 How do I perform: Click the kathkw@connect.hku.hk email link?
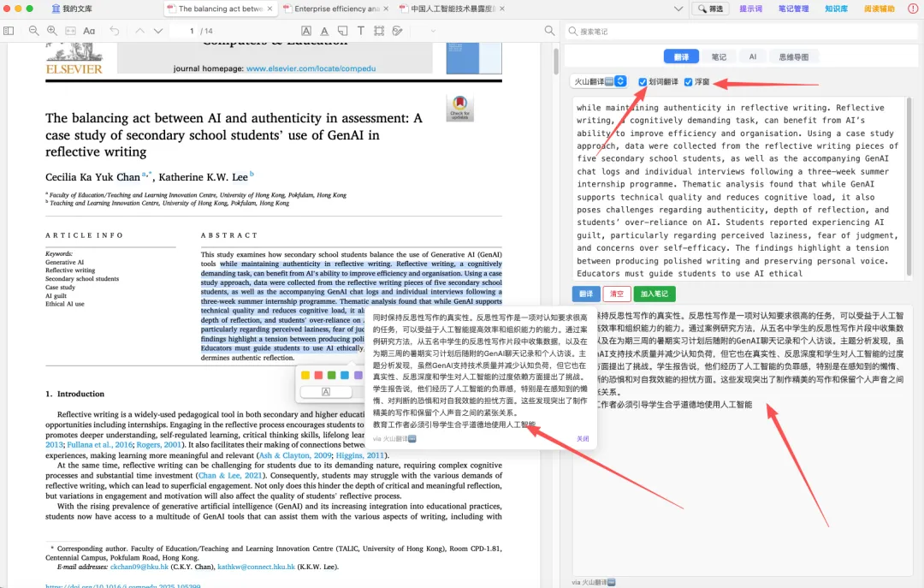point(256,567)
